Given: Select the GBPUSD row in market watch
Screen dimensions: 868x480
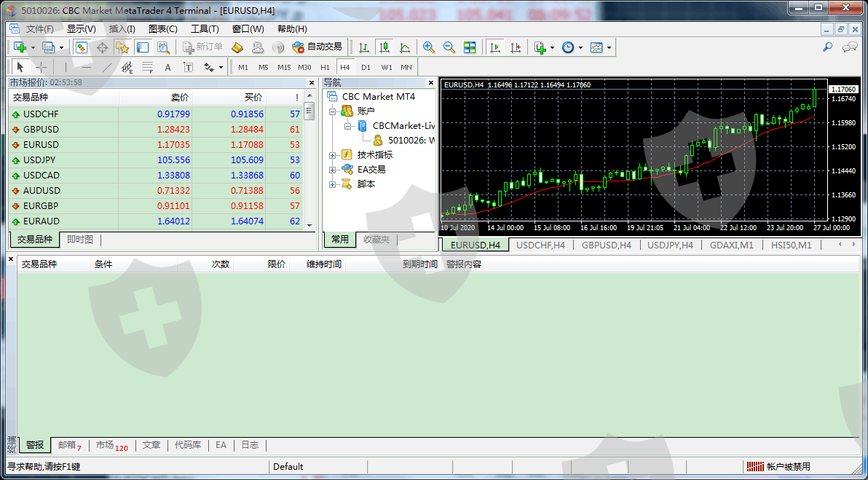Looking at the screenshot, I should coord(41,130).
